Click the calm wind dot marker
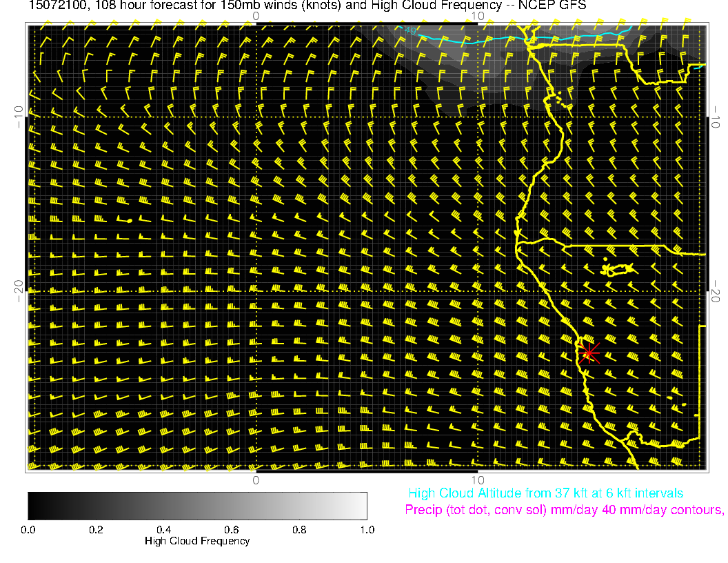The height and width of the screenshot is (563, 728). [x=129, y=220]
